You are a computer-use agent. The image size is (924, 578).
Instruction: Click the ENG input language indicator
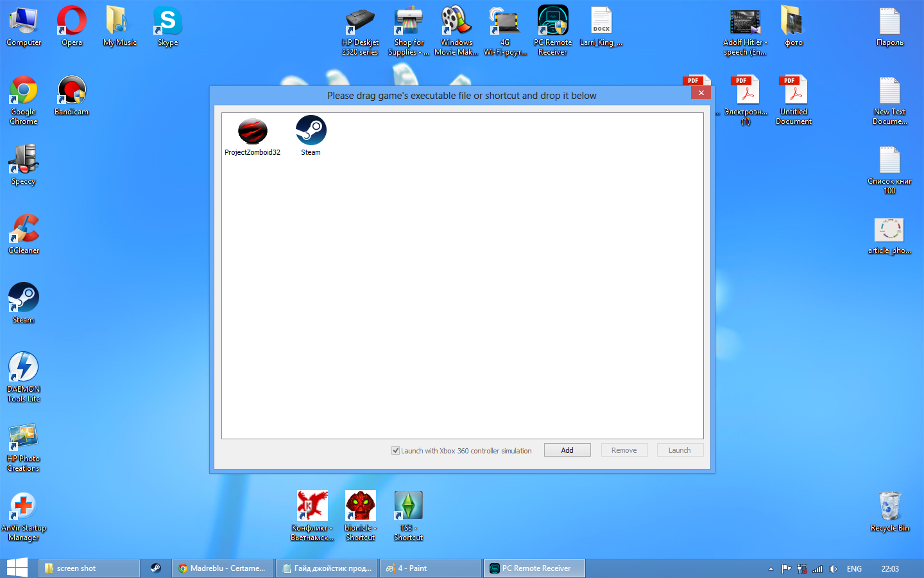854,569
